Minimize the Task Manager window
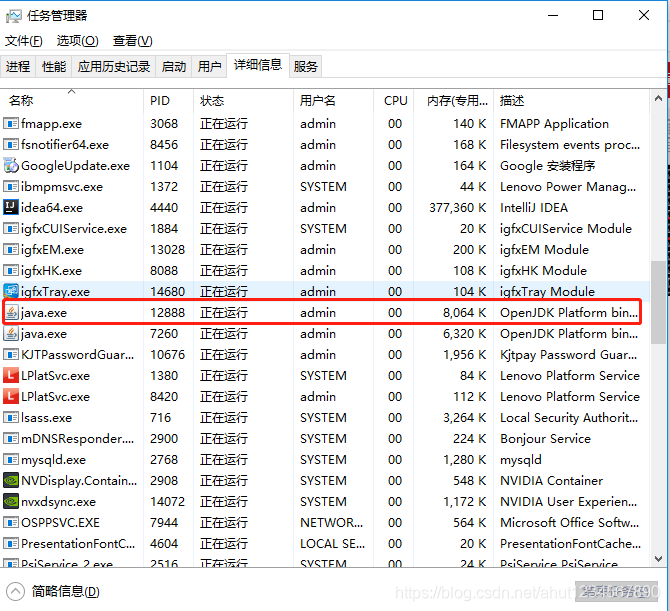670x611 pixels. point(553,15)
